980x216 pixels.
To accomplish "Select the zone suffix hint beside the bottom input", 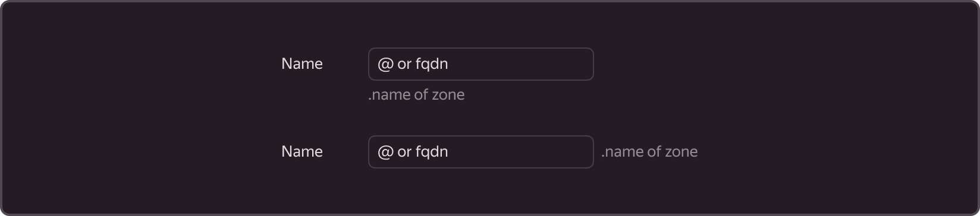I will point(649,152).
